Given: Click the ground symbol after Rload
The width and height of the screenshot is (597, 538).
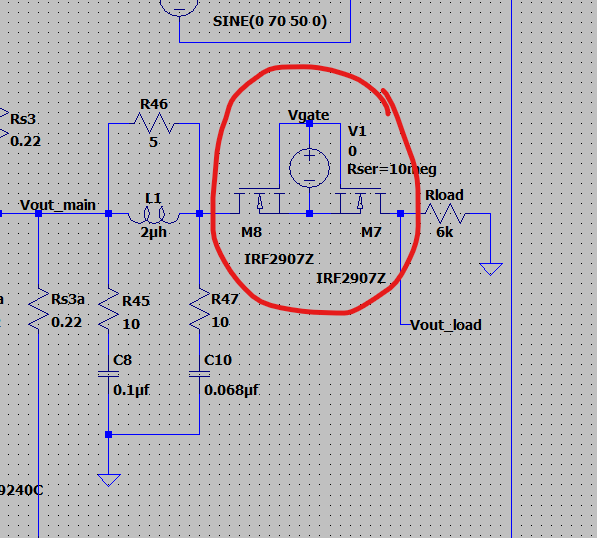Looking at the screenshot, I should [x=491, y=269].
